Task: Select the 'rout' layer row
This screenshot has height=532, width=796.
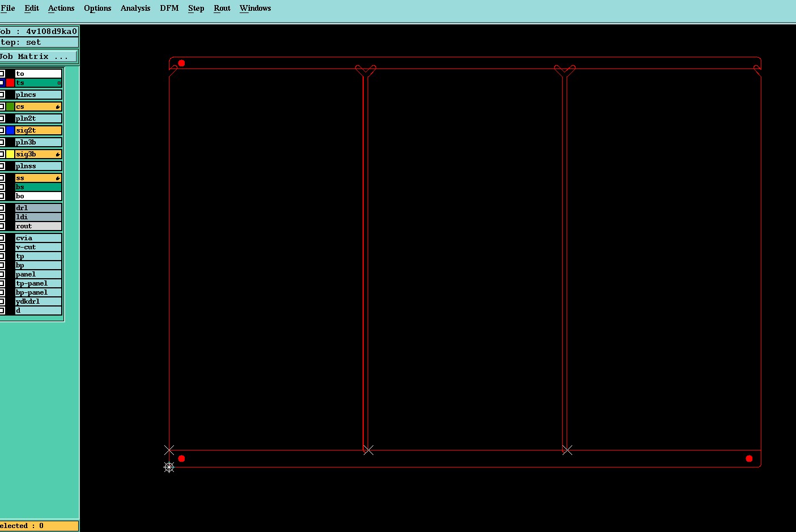Action: [x=38, y=226]
